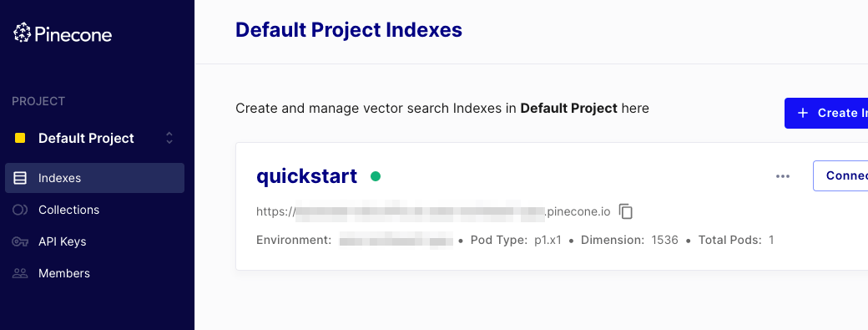Click the plus icon on Create Index
Viewport: 868px width, 330px height.
[x=803, y=113]
